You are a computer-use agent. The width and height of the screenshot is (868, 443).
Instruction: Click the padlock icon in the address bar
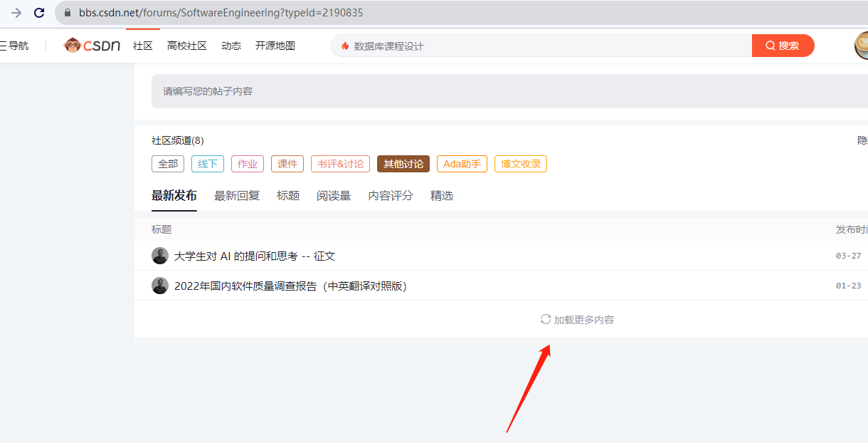click(68, 13)
